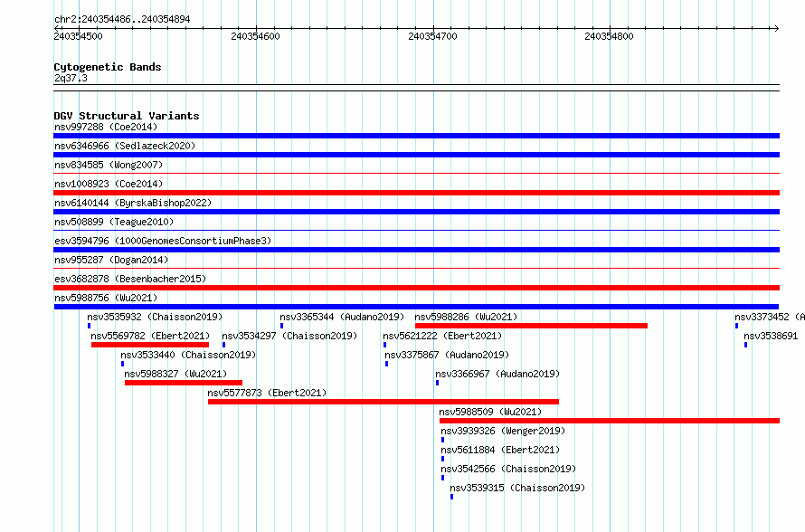Image resolution: width=805 pixels, height=532 pixels.
Task: Open nsv5988509 (Wu2021) variant
Action: (x=490, y=412)
